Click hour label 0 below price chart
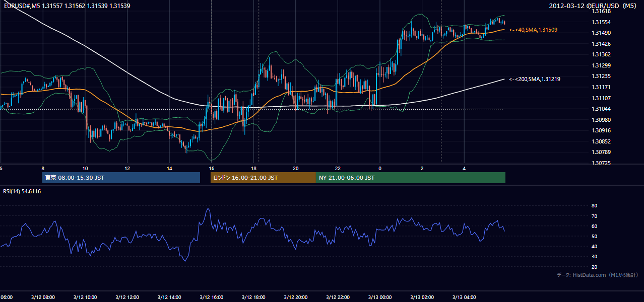 point(380,168)
